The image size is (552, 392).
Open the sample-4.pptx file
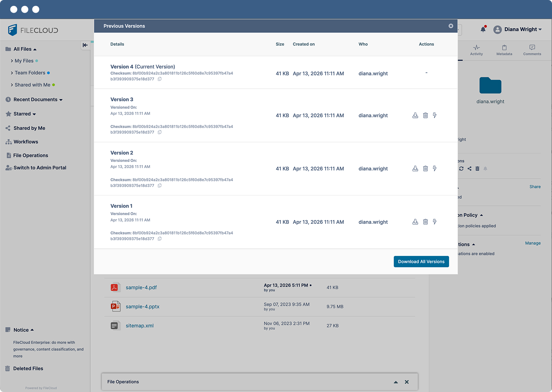pos(142,307)
